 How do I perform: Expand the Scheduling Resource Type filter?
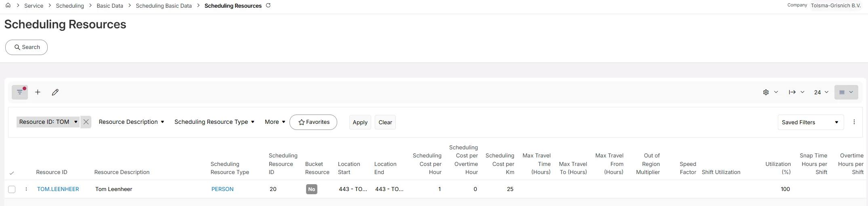[x=214, y=122]
